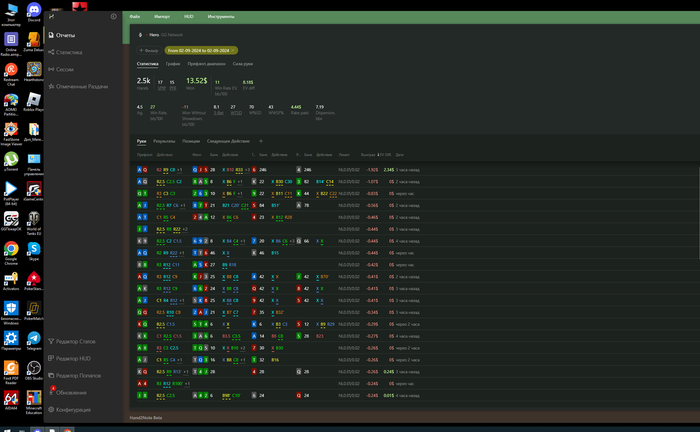700x432 pixels.
Task: Switch to the График tab
Action: [172, 63]
